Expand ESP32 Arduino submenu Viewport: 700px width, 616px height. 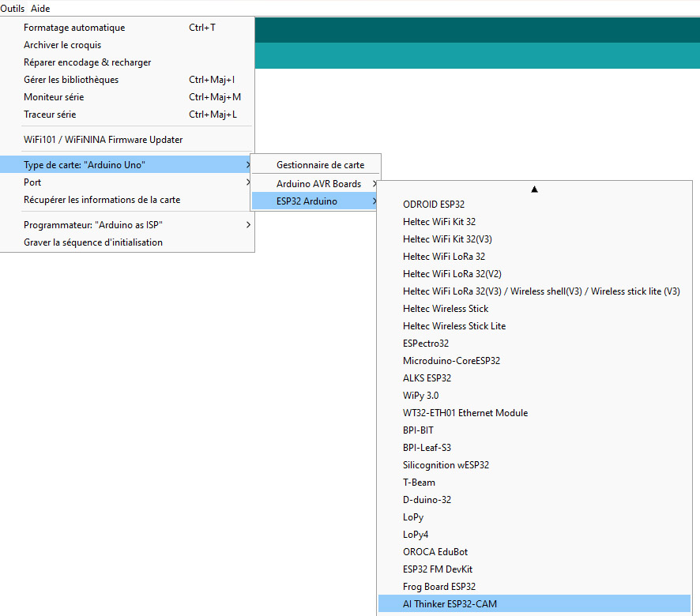(315, 201)
